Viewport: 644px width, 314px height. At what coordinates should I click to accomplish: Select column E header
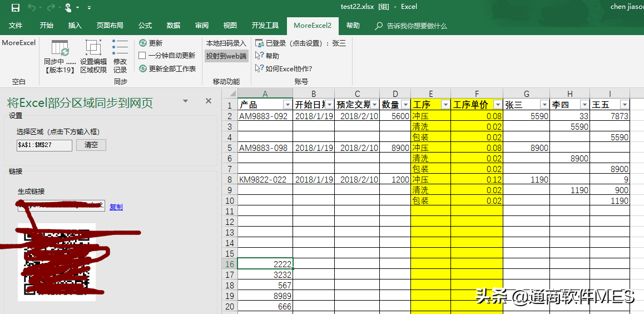tap(430, 94)
